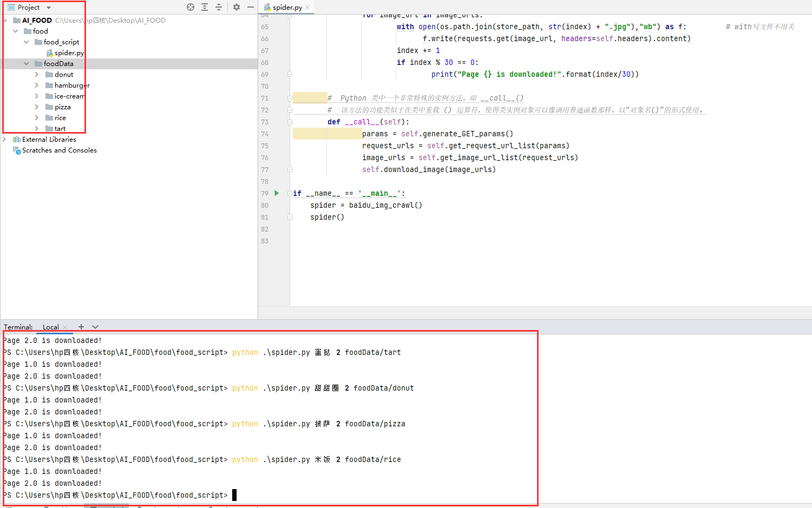Toggle fold end marker at line 81

coord(290,217)
